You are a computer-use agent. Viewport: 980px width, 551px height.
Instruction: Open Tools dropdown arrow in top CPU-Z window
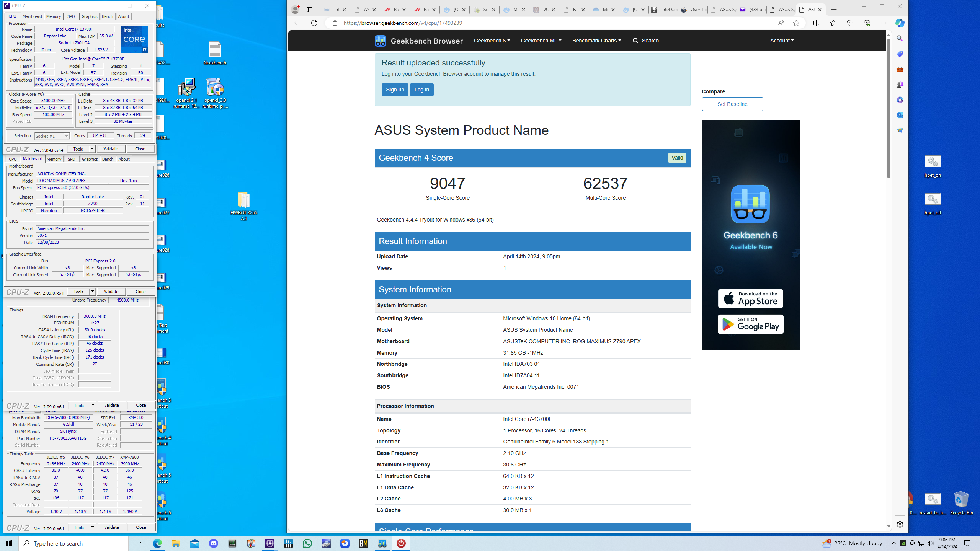point(92,148)
